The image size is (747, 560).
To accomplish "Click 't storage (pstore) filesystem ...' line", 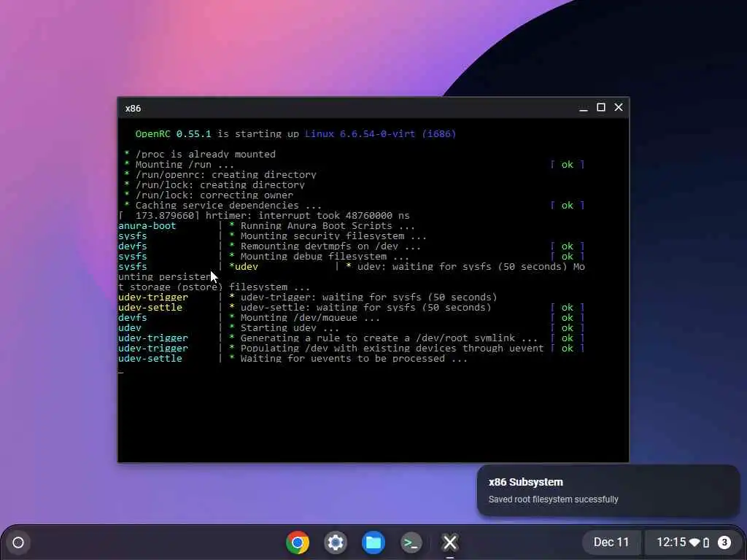I will pyautogui.click(x=214, y=287).
